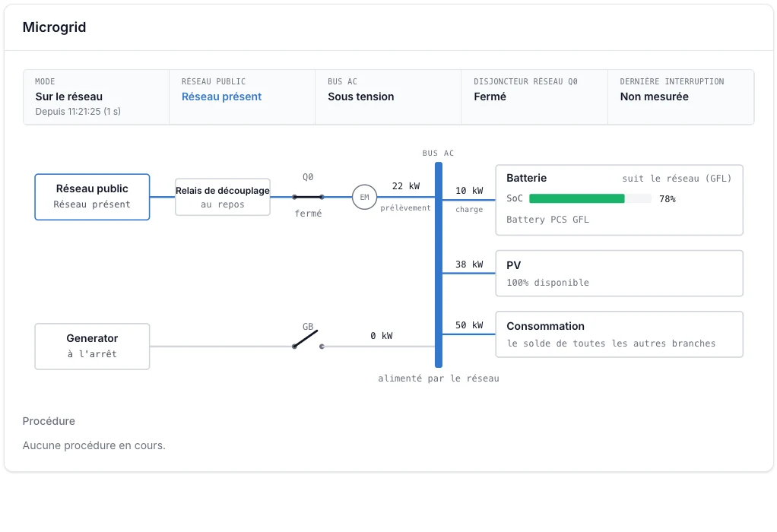Click the 'DERNIÈRE INTERRUPTION' header label
This screenshot has height=532, width=777.
(672, 82)
